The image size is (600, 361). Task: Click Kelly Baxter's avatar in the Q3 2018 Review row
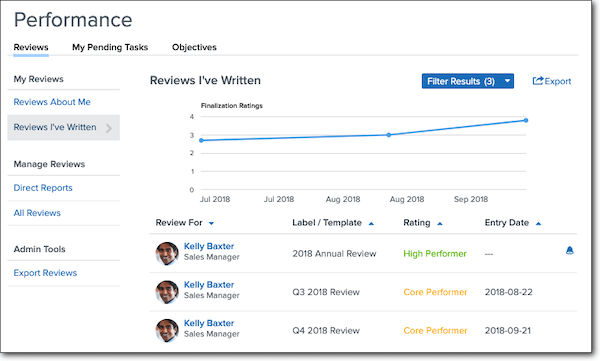tap(167, 292)
